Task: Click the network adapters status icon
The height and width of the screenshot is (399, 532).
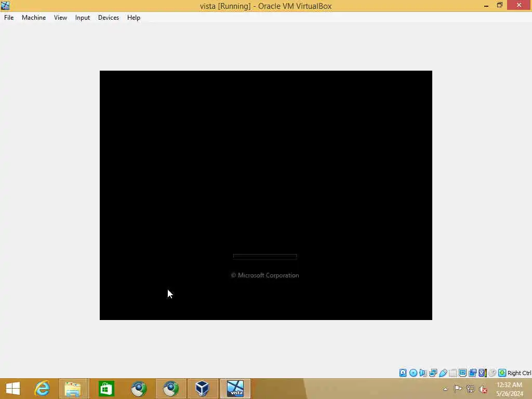Action: [x=433, y=373]
